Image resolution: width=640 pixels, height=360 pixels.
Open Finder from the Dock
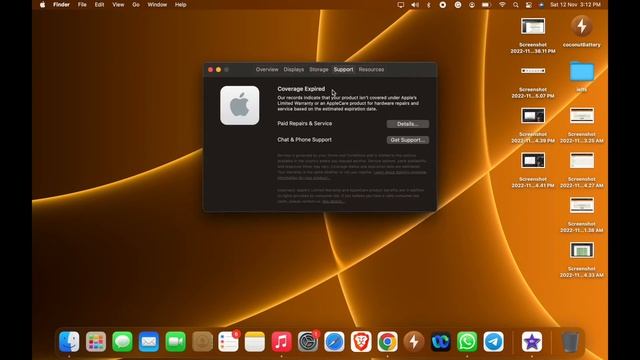point(69,342)
